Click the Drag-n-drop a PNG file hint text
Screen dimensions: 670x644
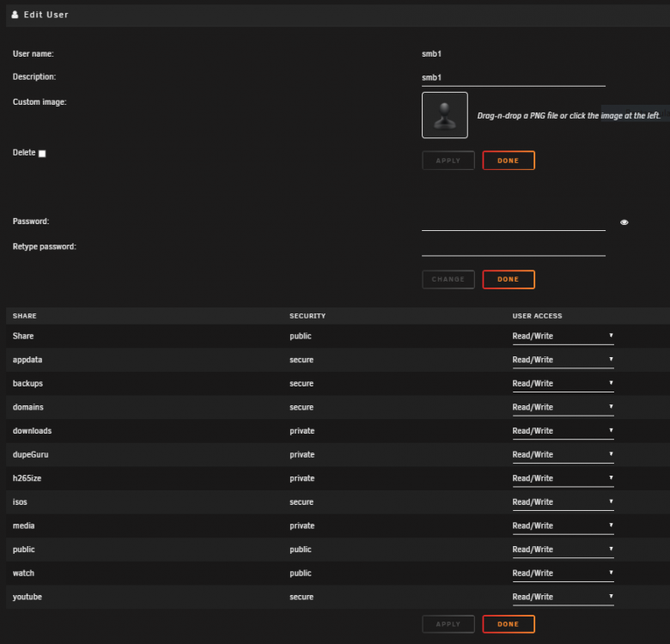pos(569,116)
